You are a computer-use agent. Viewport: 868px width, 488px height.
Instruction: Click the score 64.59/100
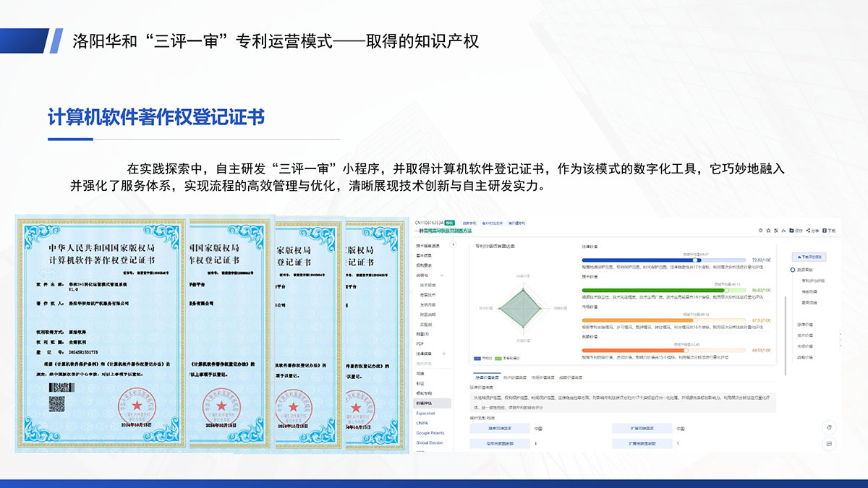[x=760, y=350]
